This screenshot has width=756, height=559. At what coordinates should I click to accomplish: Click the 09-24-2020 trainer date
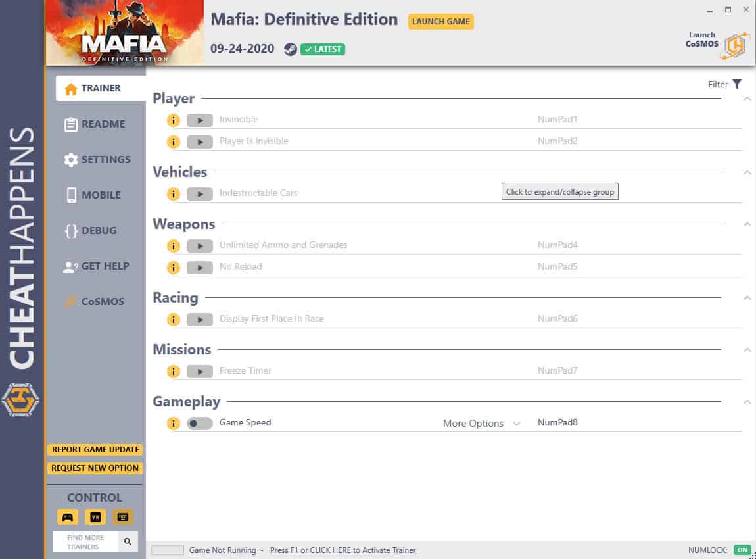242,49
